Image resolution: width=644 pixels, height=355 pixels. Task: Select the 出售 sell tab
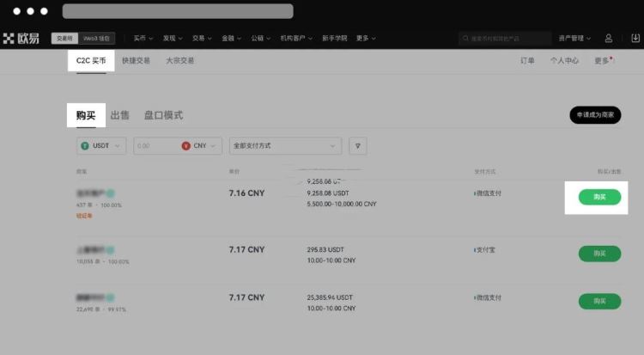120,115
